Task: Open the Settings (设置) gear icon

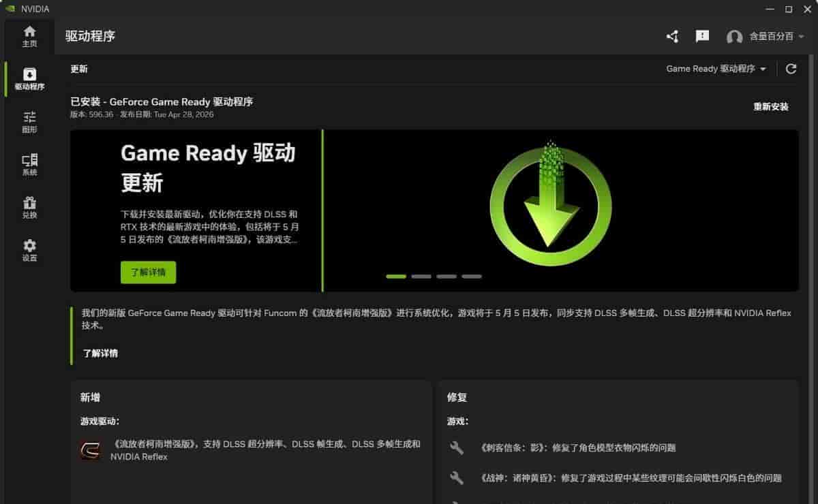Action: [29, 251]
